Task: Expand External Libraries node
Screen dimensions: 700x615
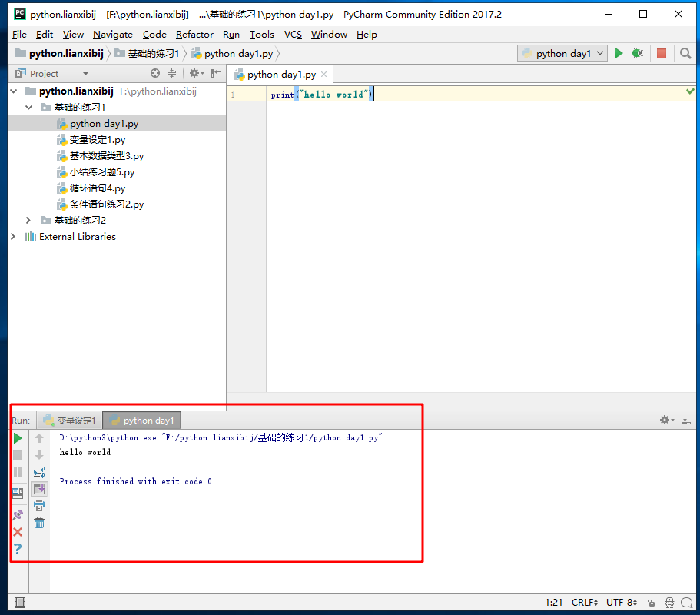Action: pyautogui.click(x=13, y=236)
